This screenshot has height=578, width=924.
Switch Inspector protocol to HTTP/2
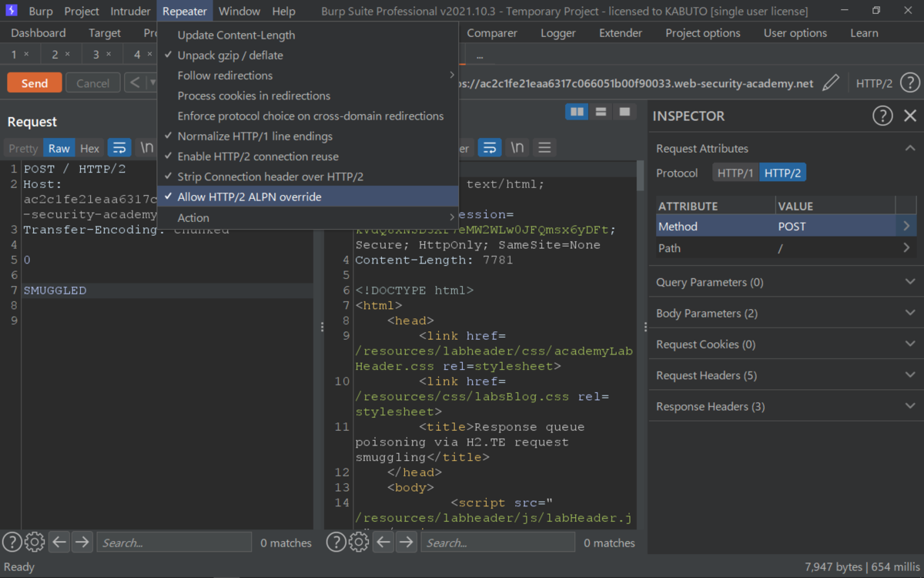pos(783,173)
